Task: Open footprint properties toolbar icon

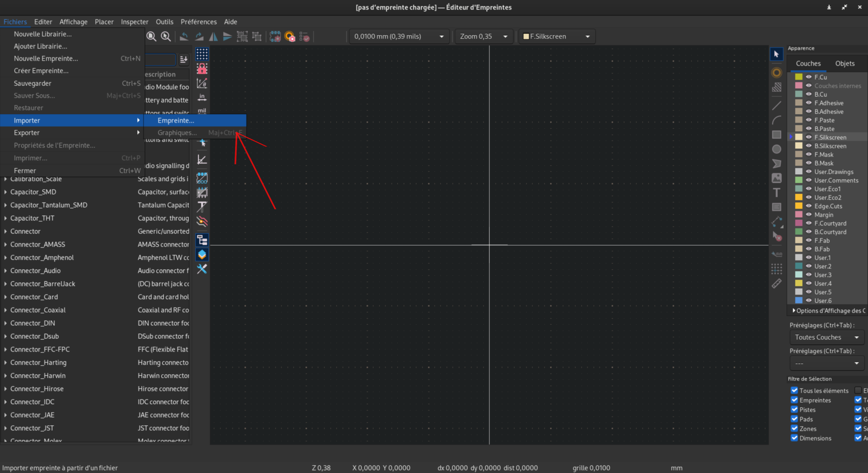Action: [275, 36]
